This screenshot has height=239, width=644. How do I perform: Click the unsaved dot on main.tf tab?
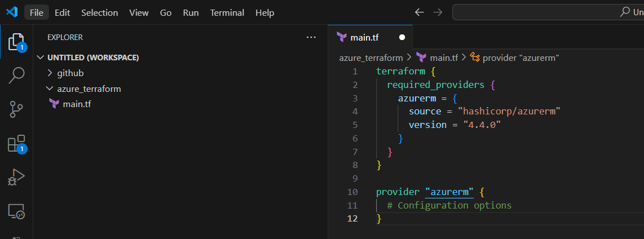(402, 37)
